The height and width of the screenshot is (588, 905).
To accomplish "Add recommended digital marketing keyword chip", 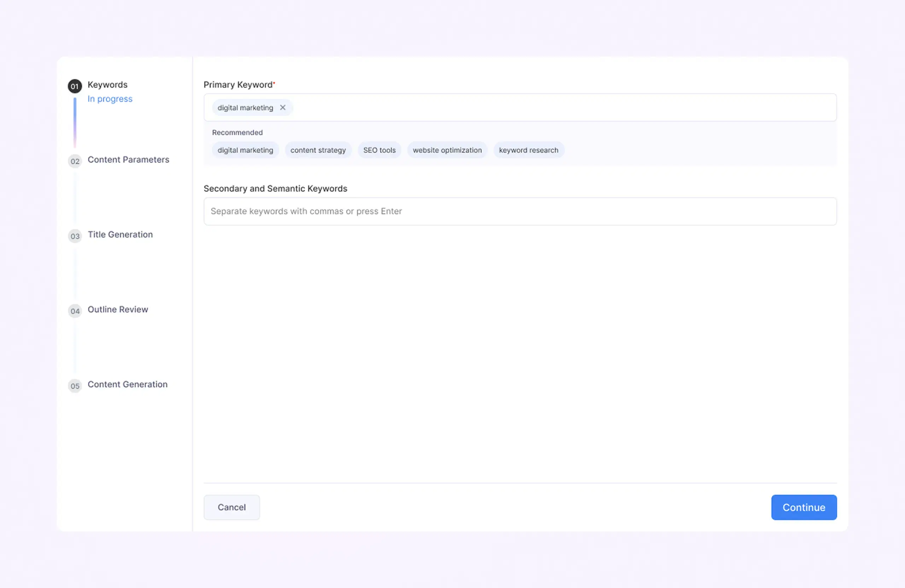I will coord(245,150).
